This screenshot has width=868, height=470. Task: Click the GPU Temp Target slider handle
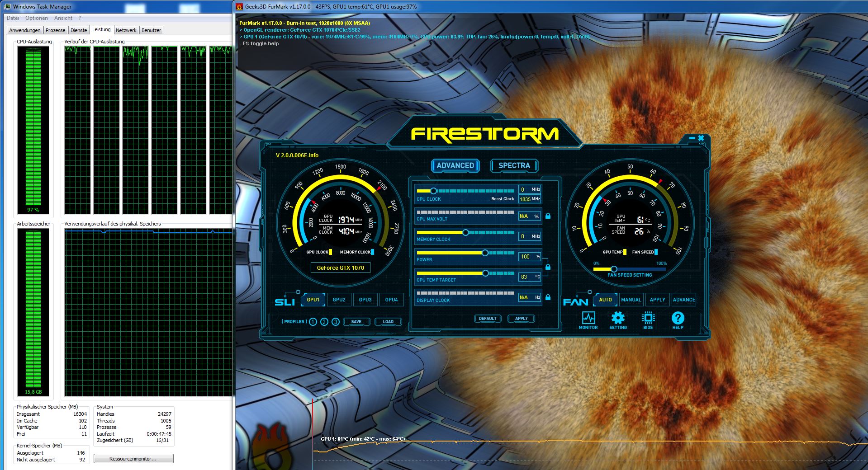click(485, 273)
